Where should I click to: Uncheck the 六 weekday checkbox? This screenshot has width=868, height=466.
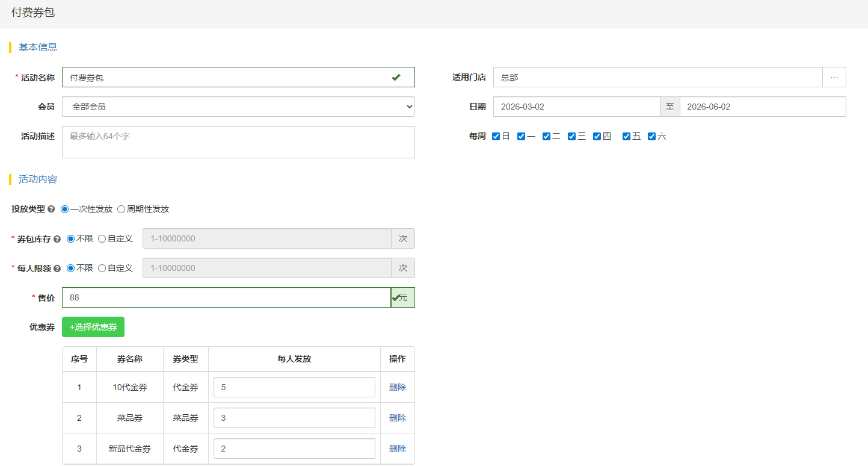651,137
